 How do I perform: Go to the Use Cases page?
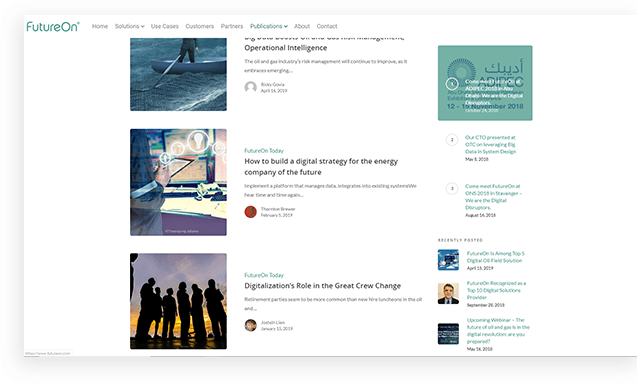click(x=165, y=26)
